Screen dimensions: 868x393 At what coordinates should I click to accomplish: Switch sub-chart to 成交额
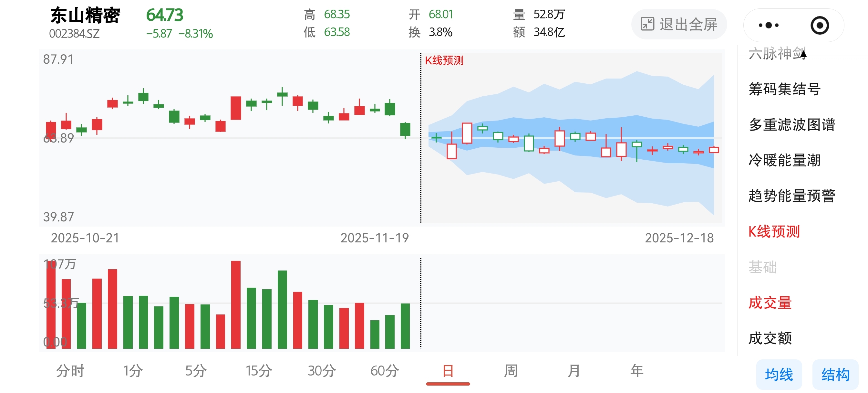770,338
